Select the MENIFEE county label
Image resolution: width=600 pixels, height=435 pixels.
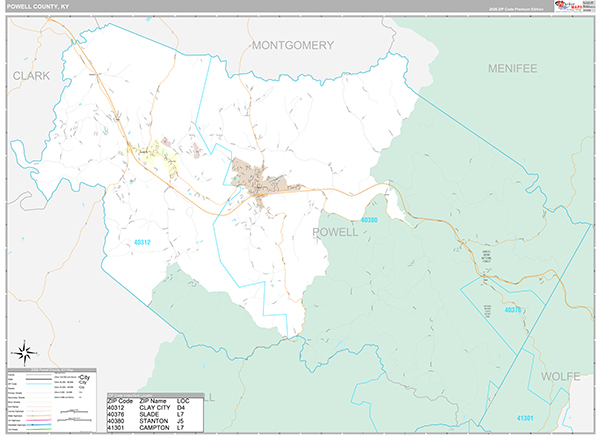(513, 68)
